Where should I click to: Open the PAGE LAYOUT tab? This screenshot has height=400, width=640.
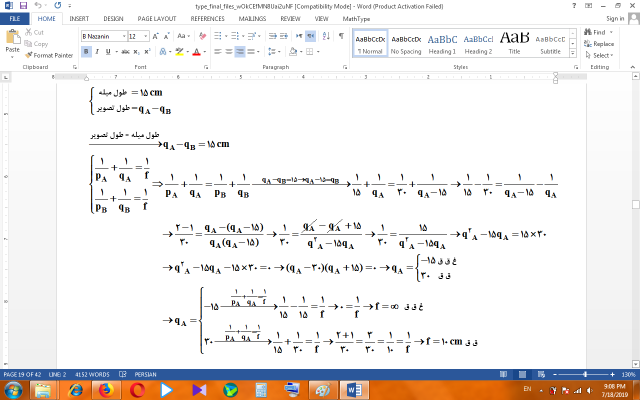pos(157,19)
